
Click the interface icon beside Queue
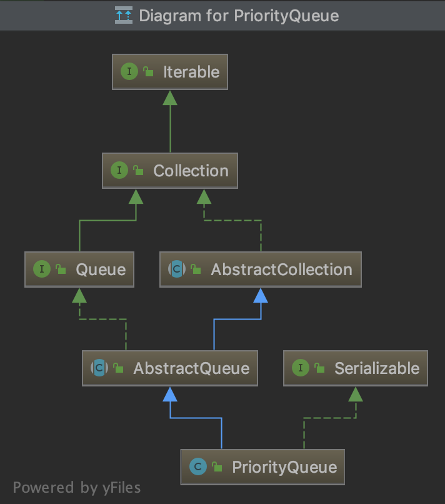point(42,269)
